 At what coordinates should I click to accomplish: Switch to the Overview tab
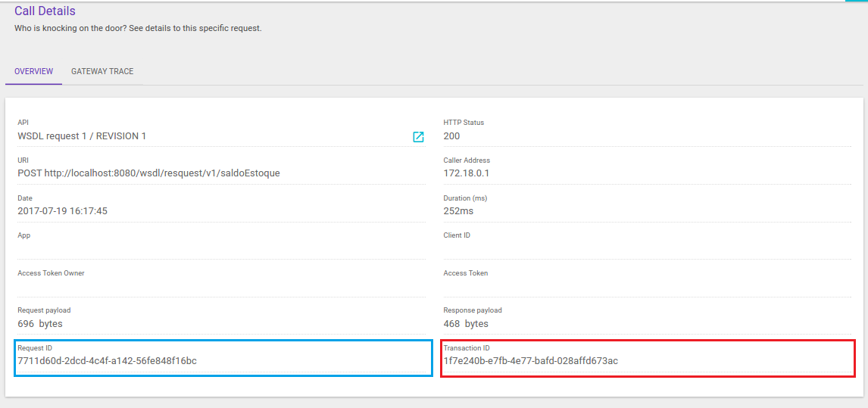coord(34,71)
